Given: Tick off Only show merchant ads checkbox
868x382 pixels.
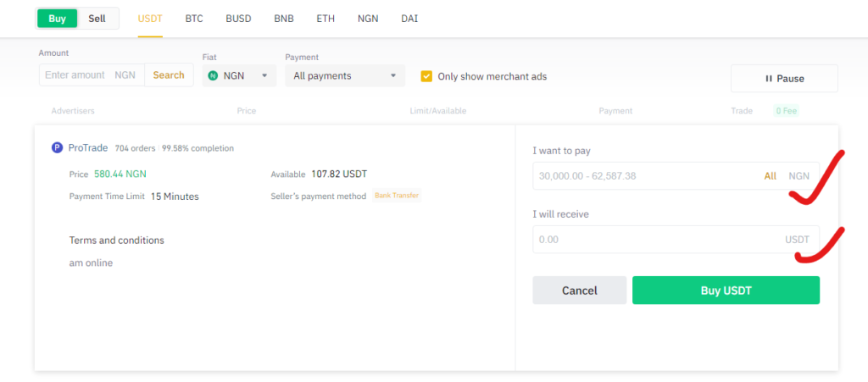Looking at the screenshot, I should point(426,76).
